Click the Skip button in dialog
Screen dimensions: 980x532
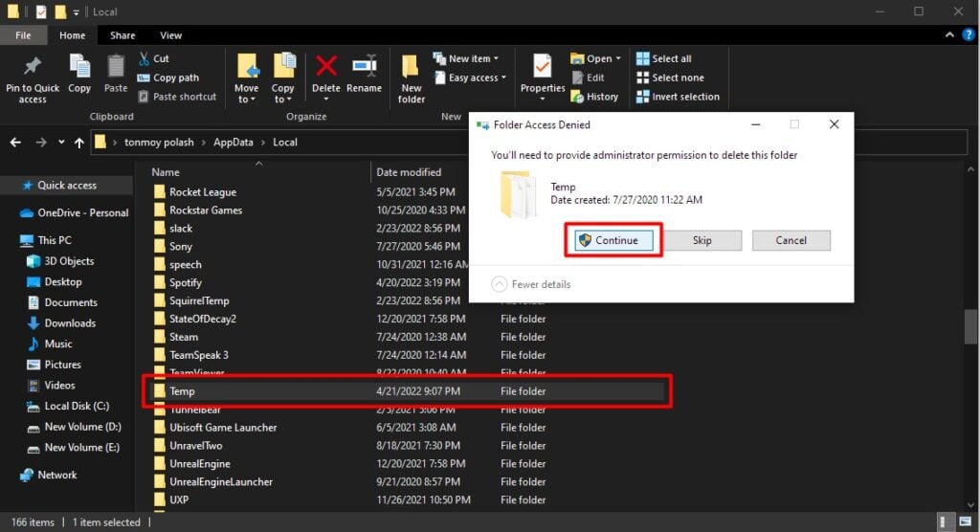click(x=702, y=240)
